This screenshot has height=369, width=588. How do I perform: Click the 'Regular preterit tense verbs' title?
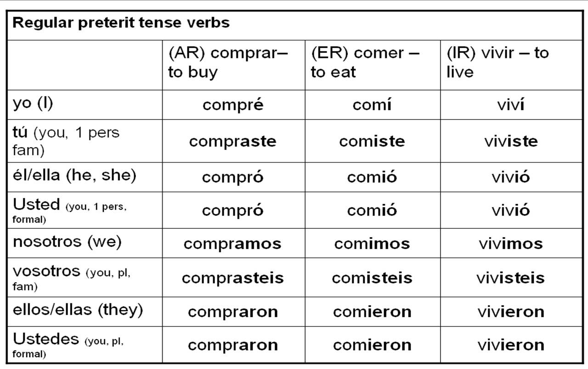[121, 23]
